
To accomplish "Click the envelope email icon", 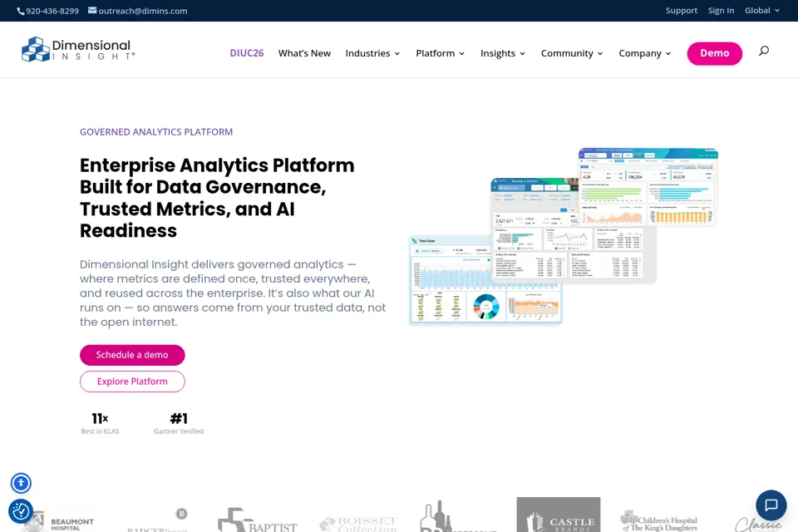I will pos(92,10).
